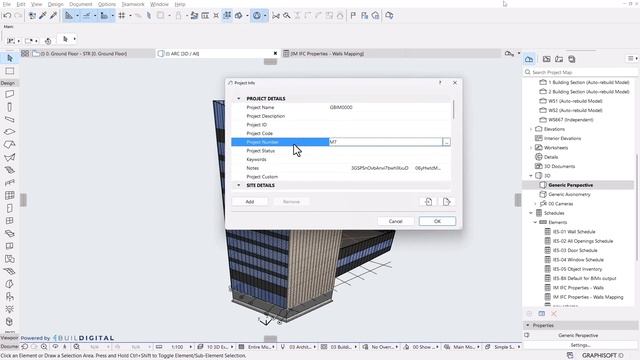Image resolution: width=640 pixels, height=360 pixels.
Task: Click the red delete icon in Navigator
Action: (x=554, y=313)
